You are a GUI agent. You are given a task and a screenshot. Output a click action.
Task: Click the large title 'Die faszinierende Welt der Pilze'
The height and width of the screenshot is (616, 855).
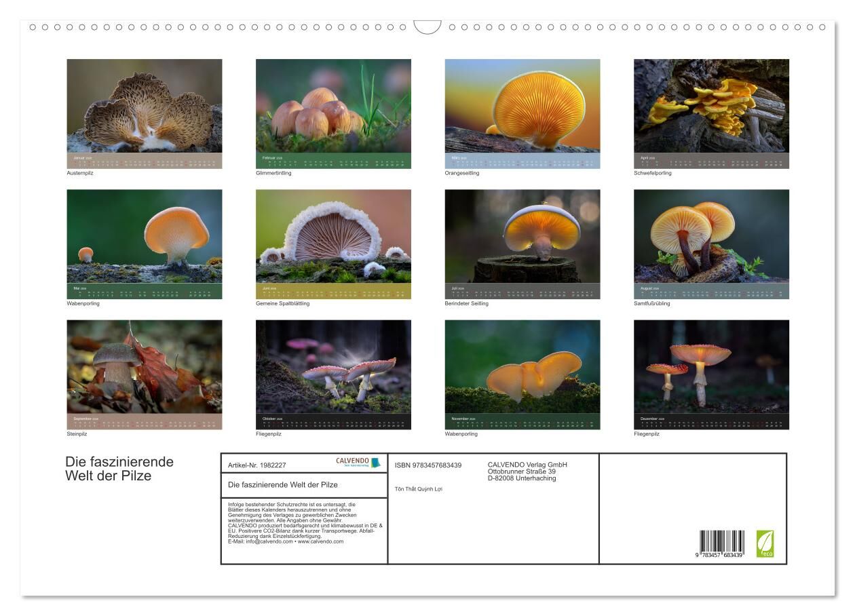[x=119, y=469]
